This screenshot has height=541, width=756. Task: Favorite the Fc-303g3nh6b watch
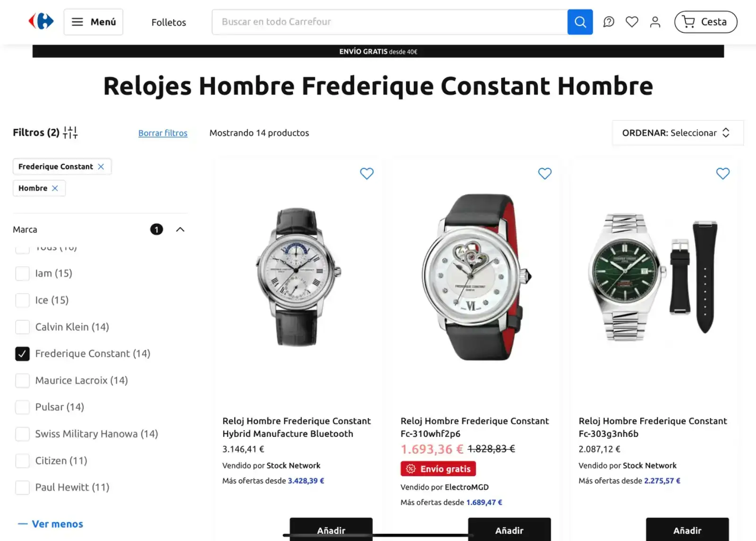tap(723, 174)
